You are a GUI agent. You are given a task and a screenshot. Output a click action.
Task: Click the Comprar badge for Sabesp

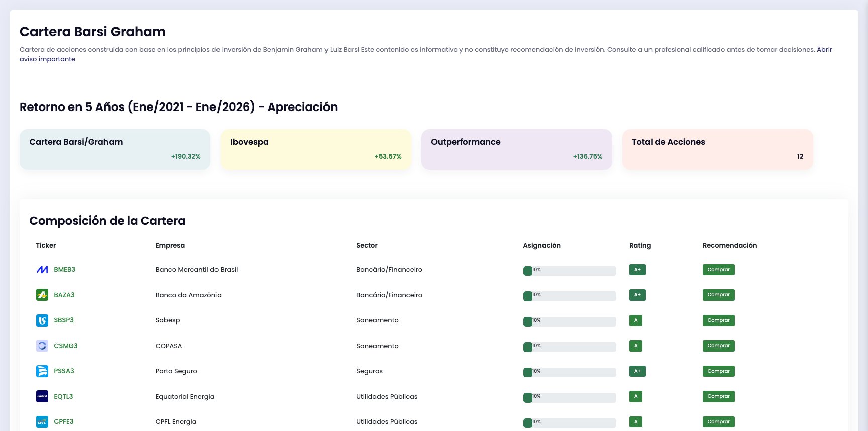(718, 320)
